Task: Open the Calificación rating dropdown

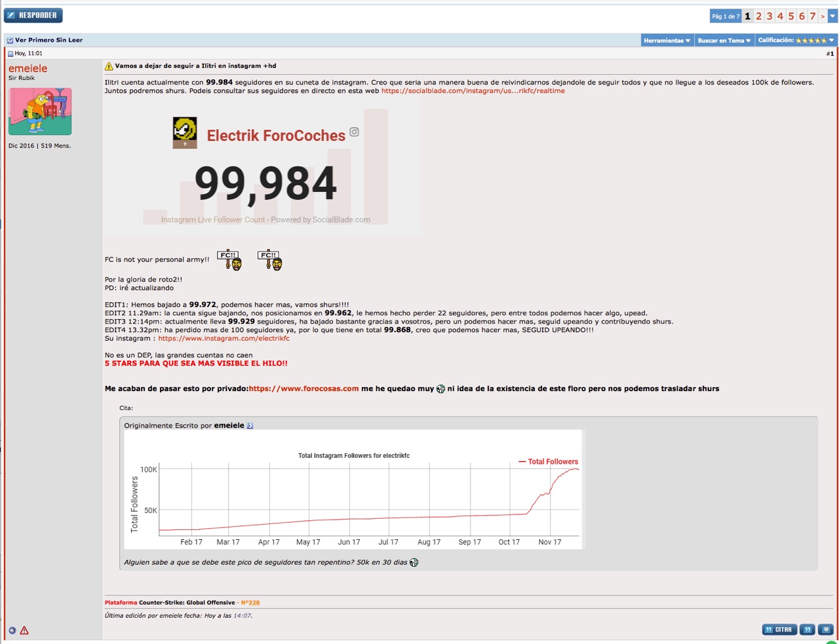Action: [x=796, y=41]
